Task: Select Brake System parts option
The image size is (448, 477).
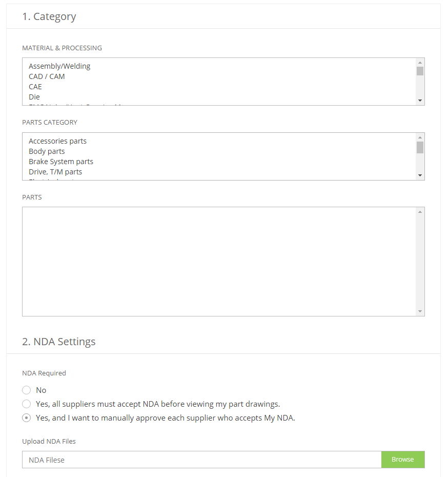Action: tap(61, 162)
